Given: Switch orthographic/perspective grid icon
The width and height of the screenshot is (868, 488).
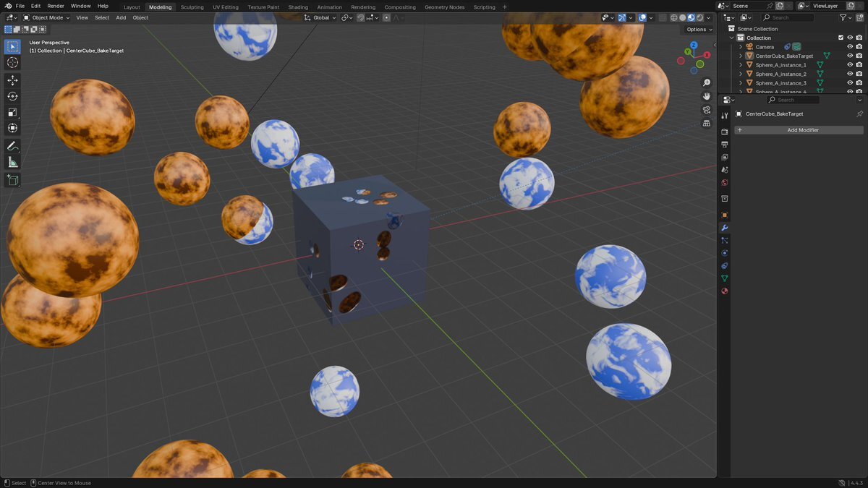Looking at the screenshot, I should point(707,124).
